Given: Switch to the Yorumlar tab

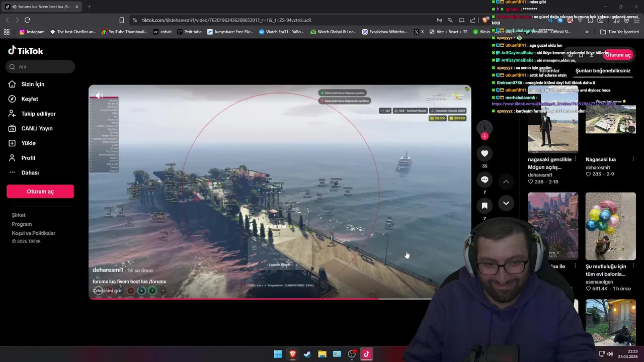Looking at the screenshot, I should 548,71.
